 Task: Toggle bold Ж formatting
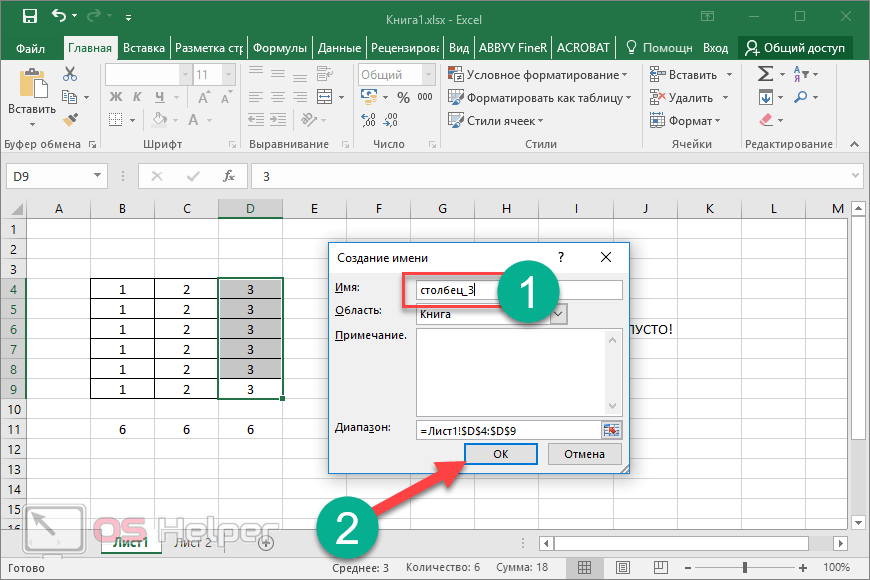coord(115,98)
